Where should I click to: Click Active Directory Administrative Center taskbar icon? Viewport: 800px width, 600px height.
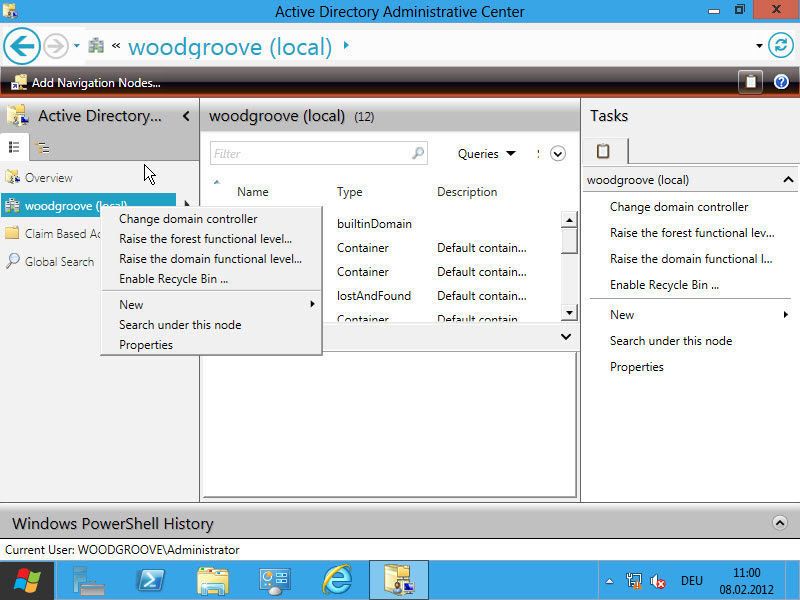tap(398, 581)
